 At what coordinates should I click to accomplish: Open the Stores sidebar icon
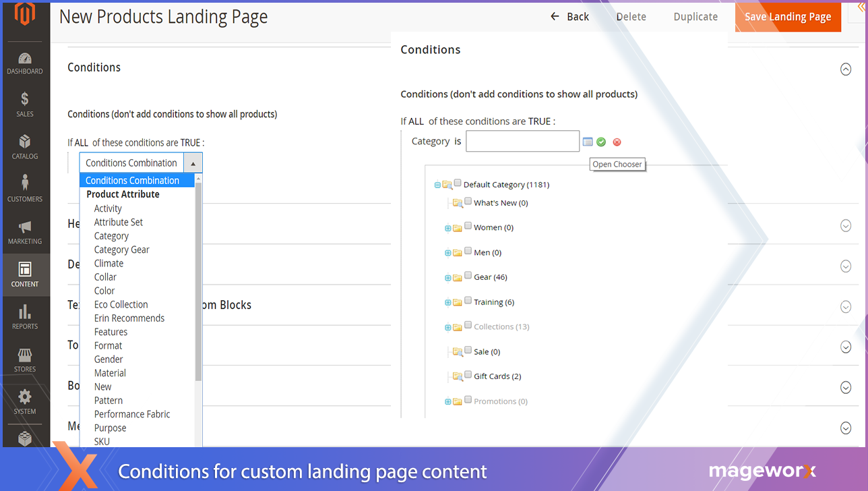click(25, 359)
